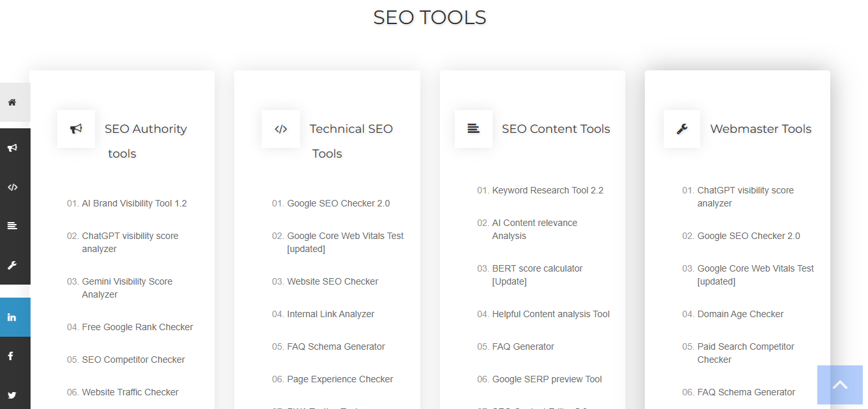This screenshot has width=868, height=409.
Task: Click the megaphone icon in the sidebar
Action: tap(12, 148)
